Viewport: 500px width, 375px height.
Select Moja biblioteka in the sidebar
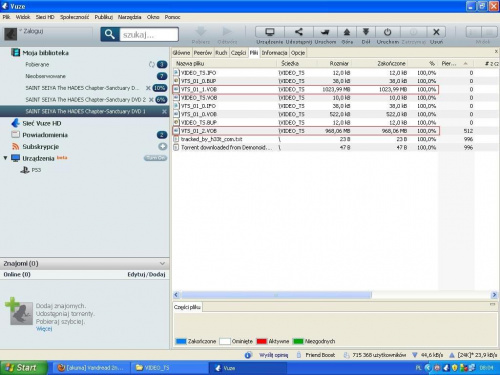click(45, 53)
